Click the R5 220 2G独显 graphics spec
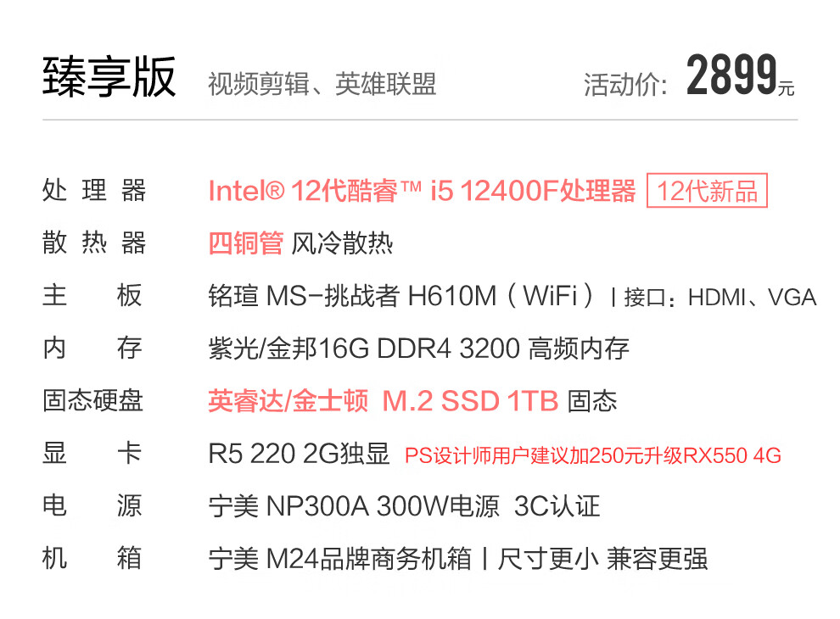 pos(299,454)
